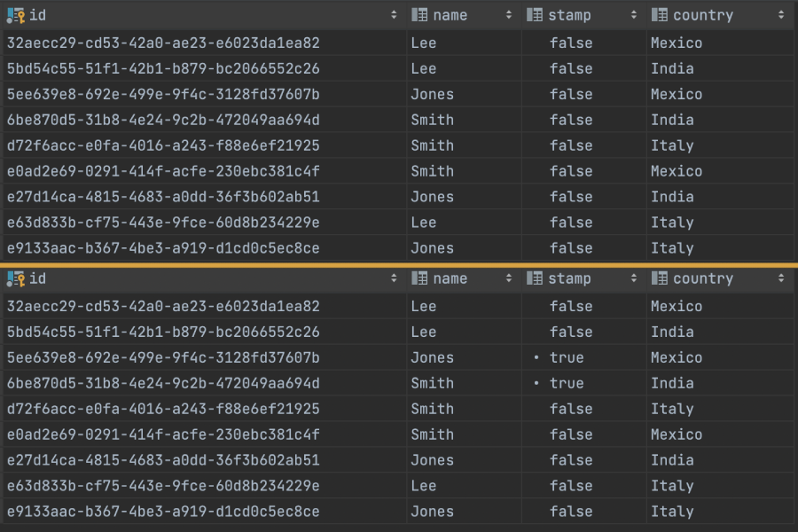798x532 pixels.
Task: Select country Mexico in lower table 5ee639e8 row
Action: coord(677,358)
